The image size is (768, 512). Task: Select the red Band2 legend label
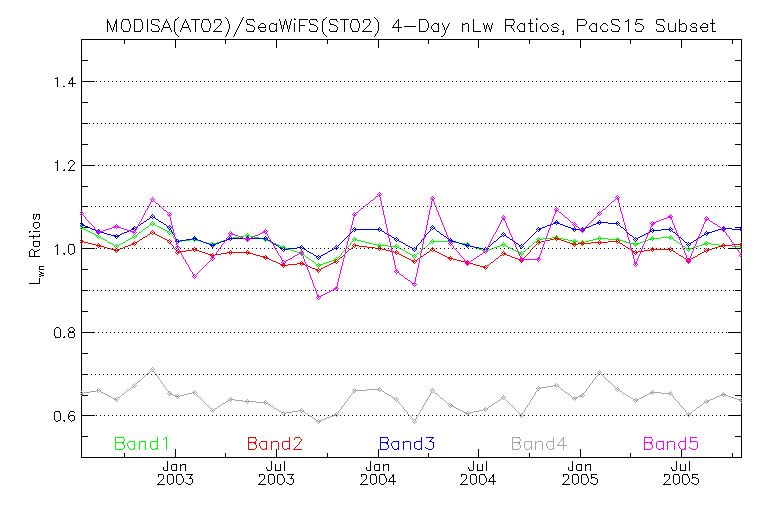click(x=275, y=444)
